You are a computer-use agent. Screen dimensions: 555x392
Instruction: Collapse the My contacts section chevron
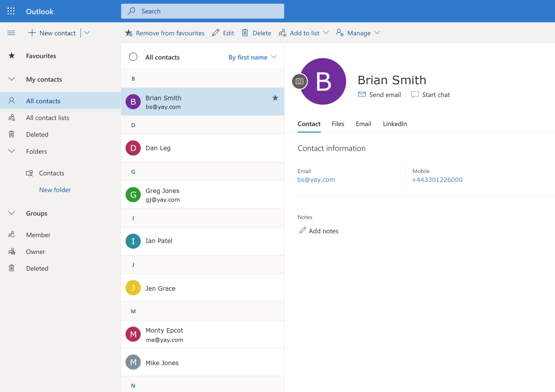click(x=12, y=79)
